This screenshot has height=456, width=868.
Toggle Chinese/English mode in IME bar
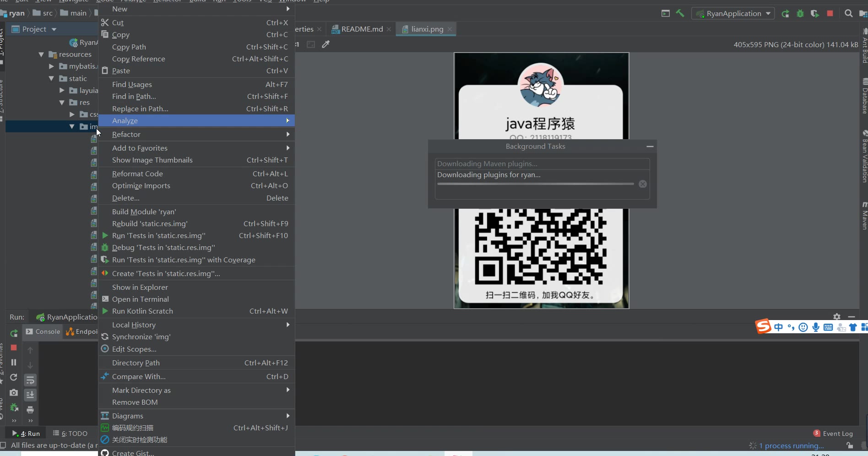click(778, 327)
